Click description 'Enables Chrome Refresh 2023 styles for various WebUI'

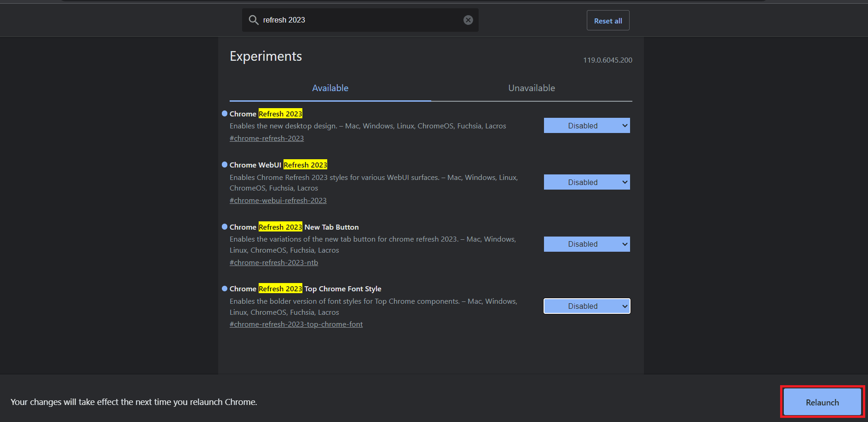[374, 183]
